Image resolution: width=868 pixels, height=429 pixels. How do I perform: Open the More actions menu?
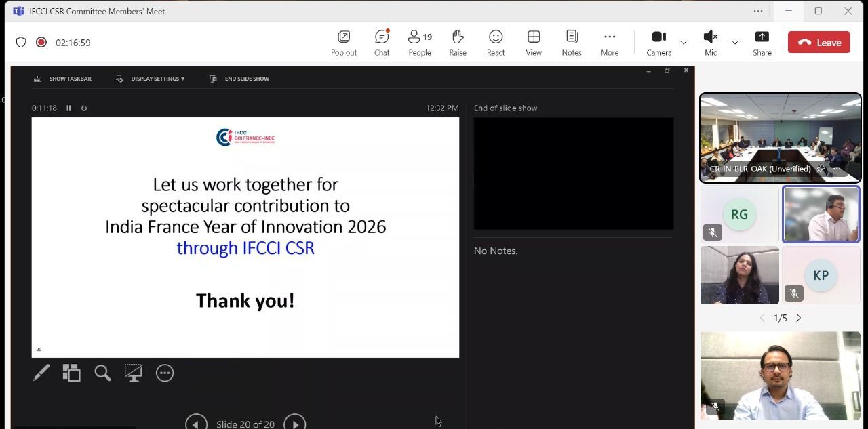(609, 42)
